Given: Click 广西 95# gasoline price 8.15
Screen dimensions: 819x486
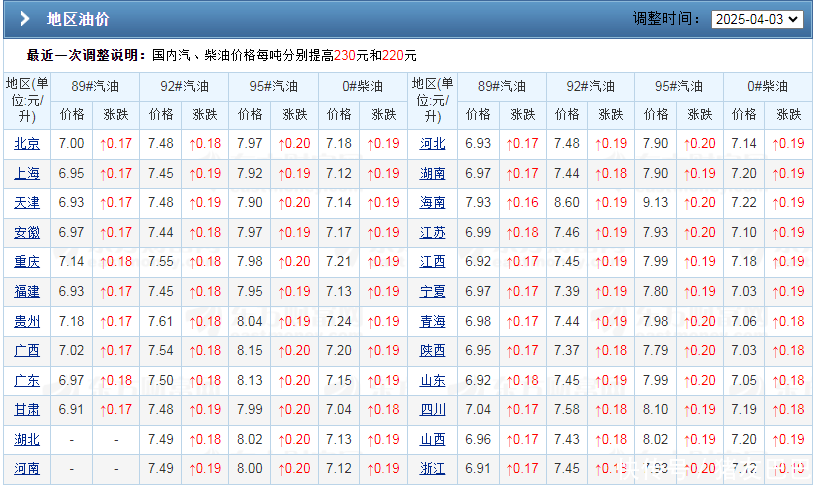Looking at the screenshot, I should pyautogui.click(x=250, y=351).
